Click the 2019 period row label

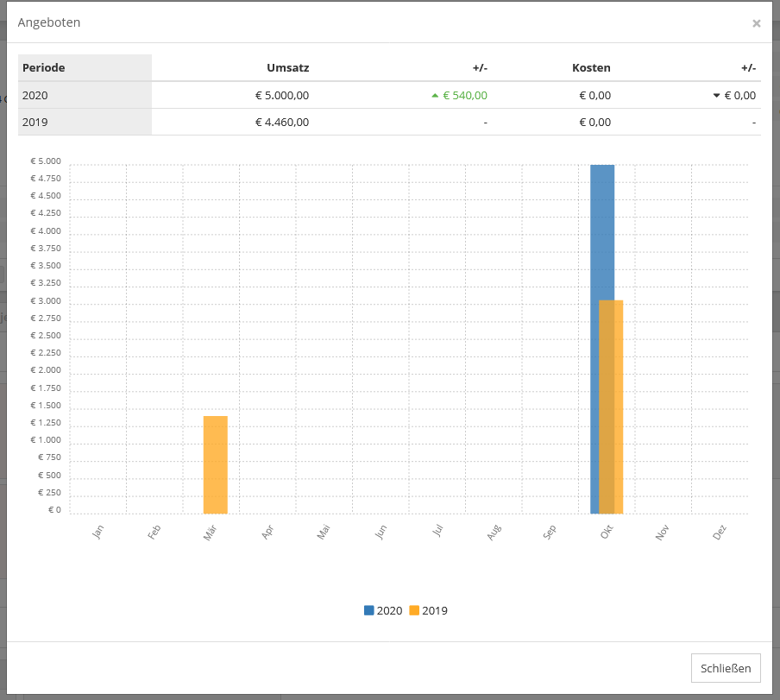tap(35, 123)
